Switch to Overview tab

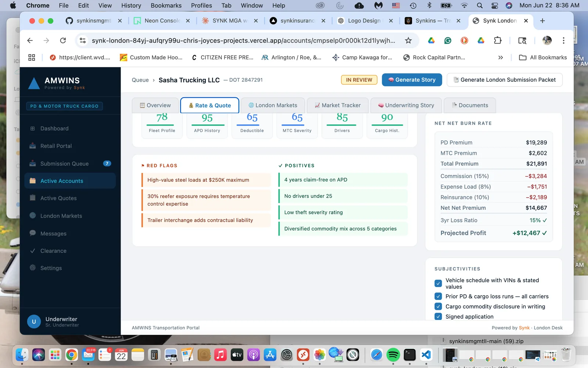click(x=155, y=105)
